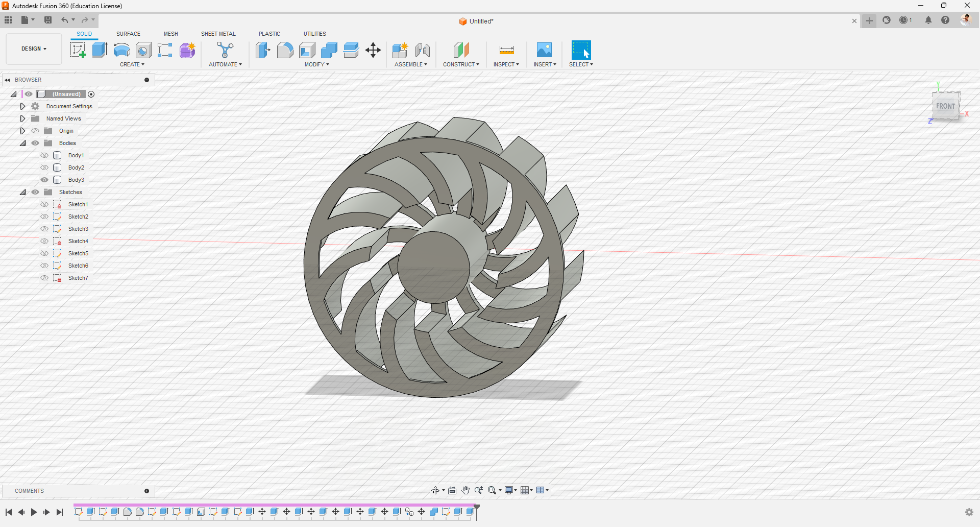Click the Insert image icon
This screenshot has width=980, height=527.
point(544,50)
